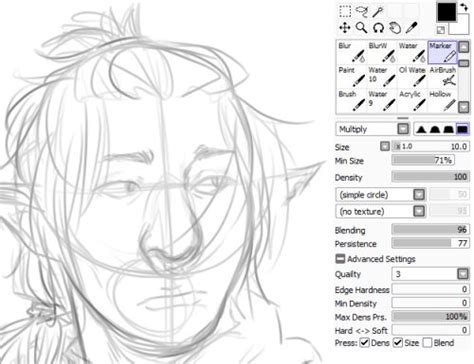
Task: Toggle the Dens pressure checkbox
Action: (x=365, y=343)
